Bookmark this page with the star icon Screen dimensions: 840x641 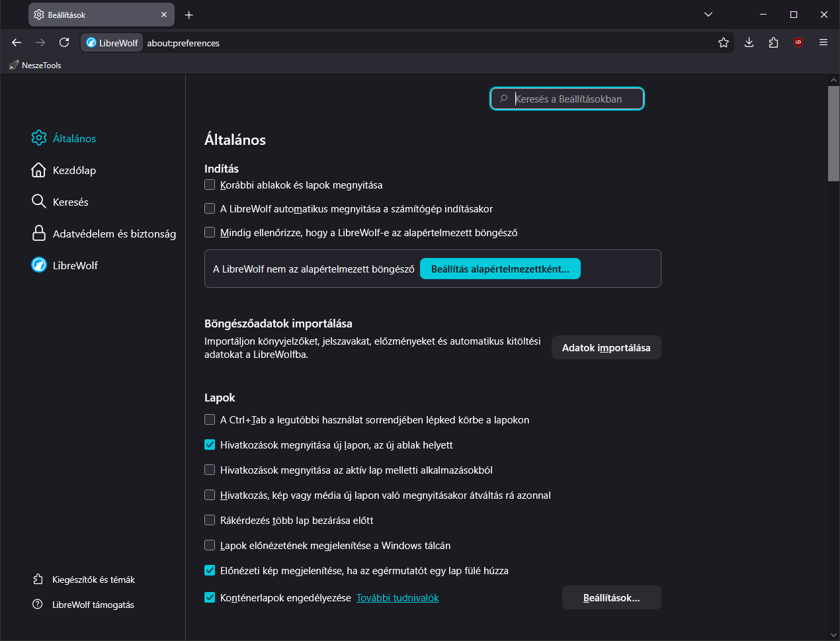724,42
